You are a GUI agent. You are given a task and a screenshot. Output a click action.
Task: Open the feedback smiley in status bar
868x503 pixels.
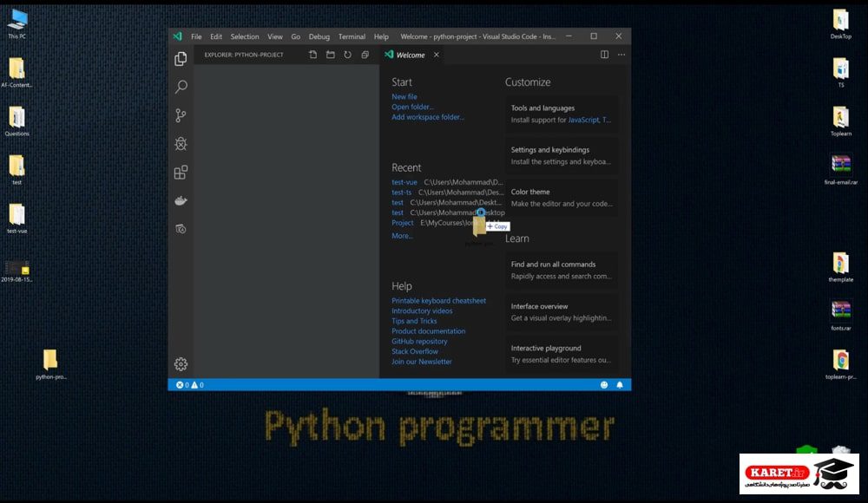[x=604, y=385]
